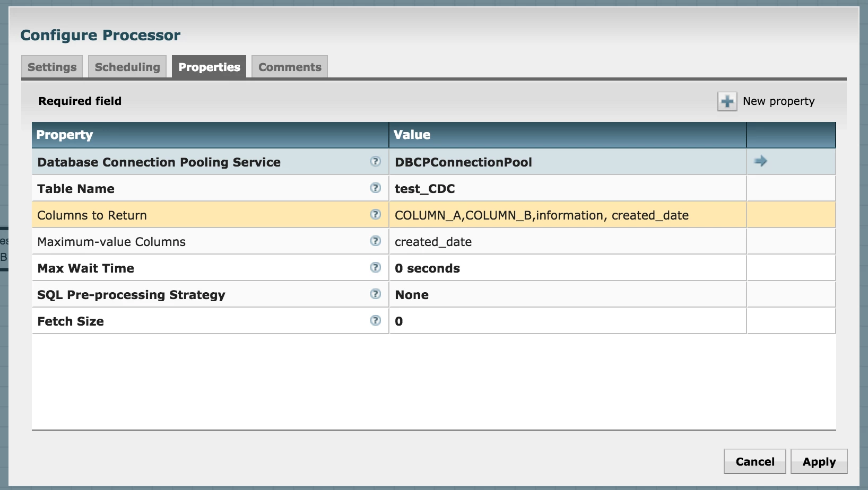Click help icon for Columns to Return
This screenshot has width=868, height=490.
[376, 214]
